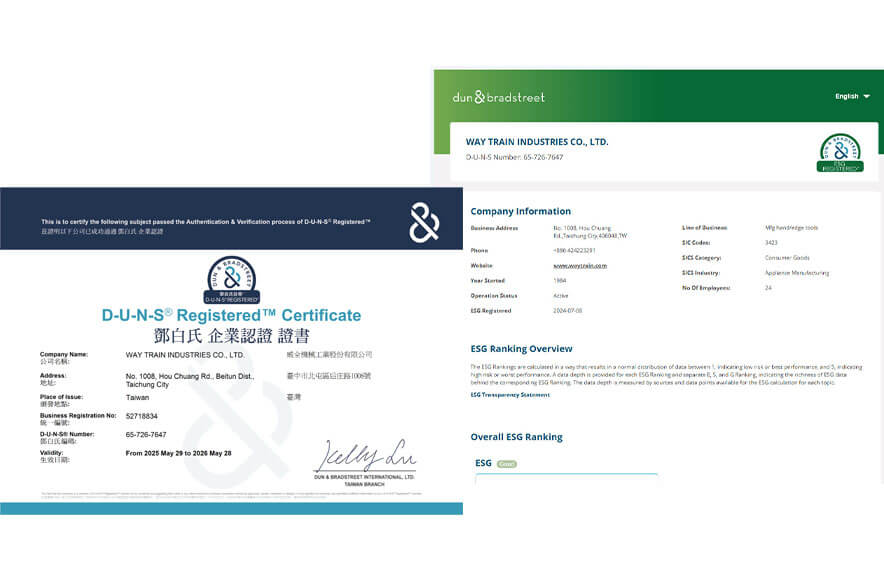Viewport: 884px width, 587px height.
Task: Click "D-U-N-S Number: 65-726-7647" under the page heading
Action: point(514,157)
